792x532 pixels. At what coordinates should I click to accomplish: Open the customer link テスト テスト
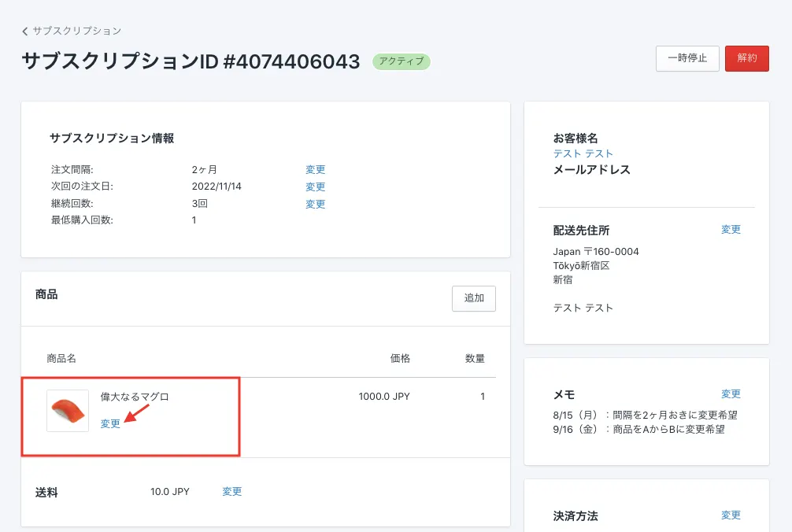583,153
